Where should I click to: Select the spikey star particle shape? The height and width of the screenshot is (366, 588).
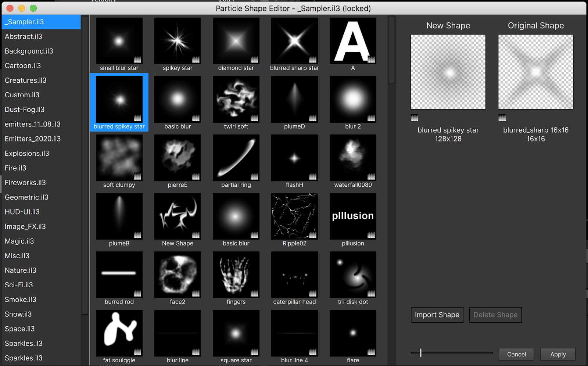point(178,41)
